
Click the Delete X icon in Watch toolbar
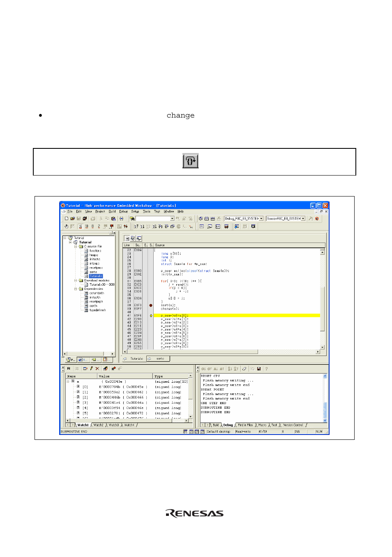97,369
